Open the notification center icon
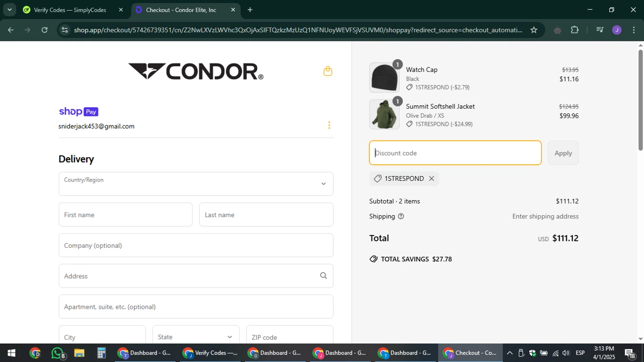Viewport: 644px width, 362px height. click(630, 353)
